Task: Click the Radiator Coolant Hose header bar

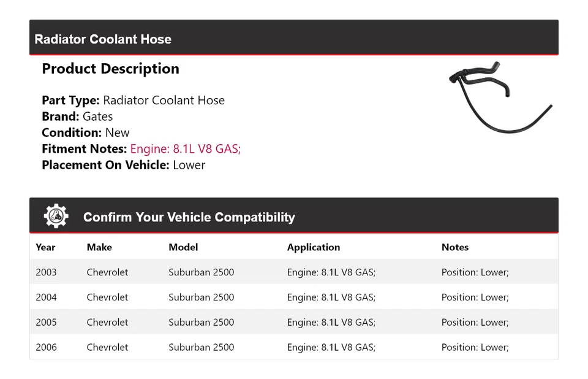Action: tap(293, 39)
